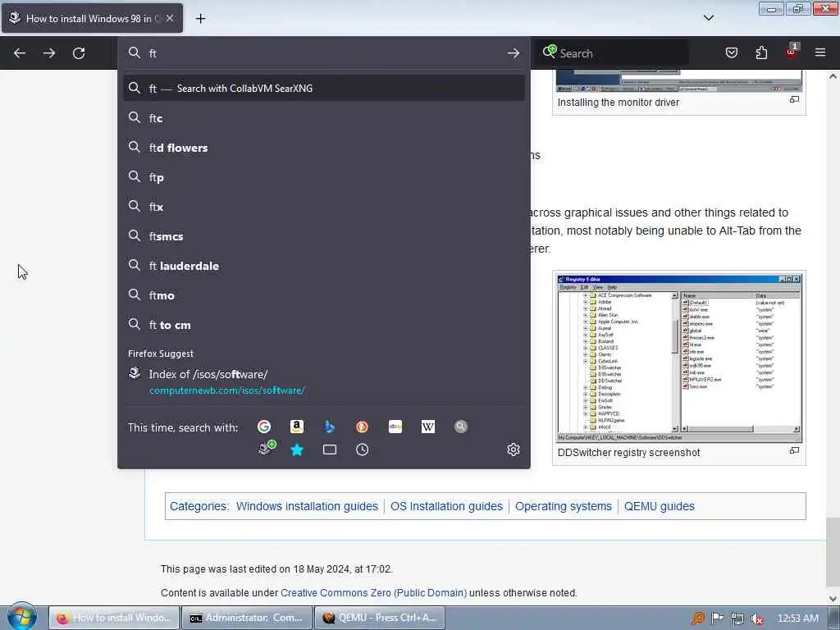The width and height of the screenshot is (840, 630).
Task: Search bookmarks with the star icon
Action: [x=297, y=450]
